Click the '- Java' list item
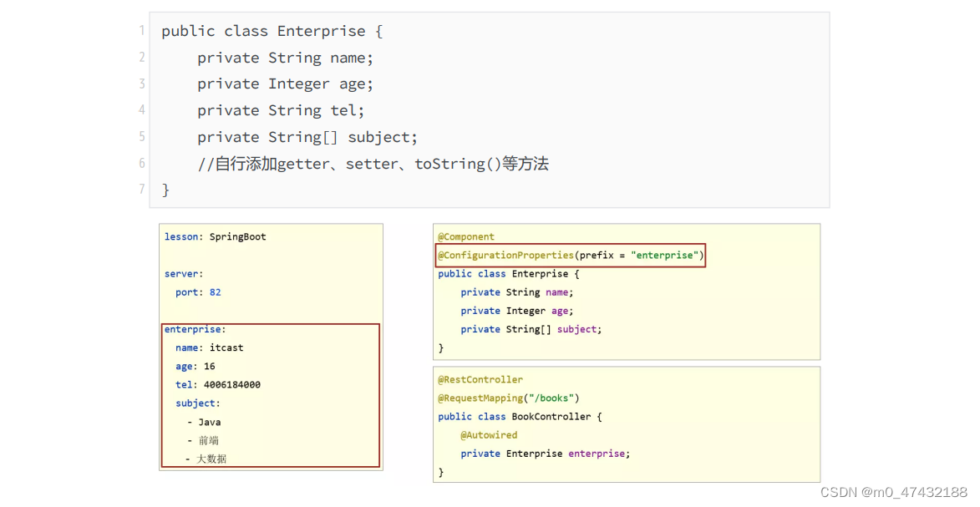The height and width of the screenshot is (507, 980). pyautogui.click(x=204, y=422)
